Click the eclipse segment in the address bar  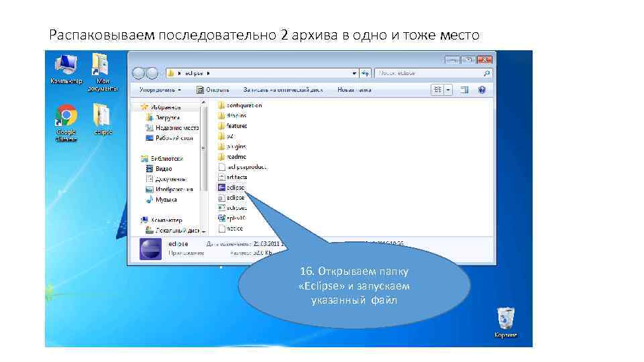pos(193,73)
